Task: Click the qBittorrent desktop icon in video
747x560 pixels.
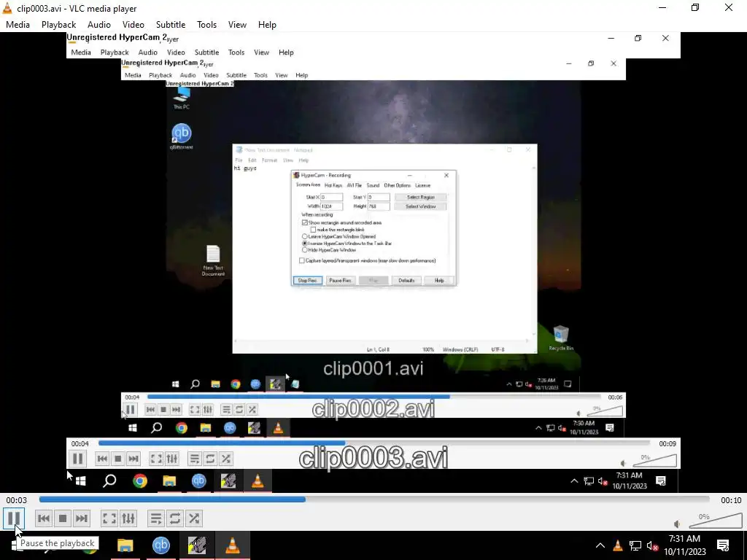Action: click(182, 136)
